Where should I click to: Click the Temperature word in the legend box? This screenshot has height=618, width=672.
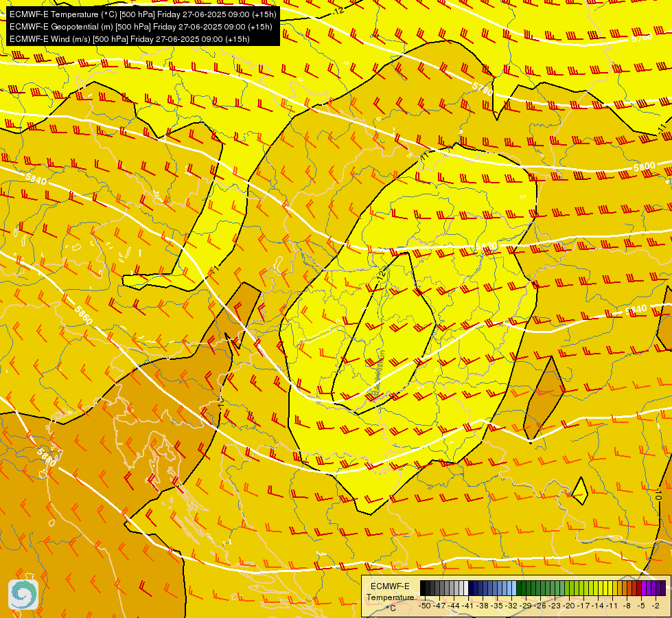coord(390,597)
